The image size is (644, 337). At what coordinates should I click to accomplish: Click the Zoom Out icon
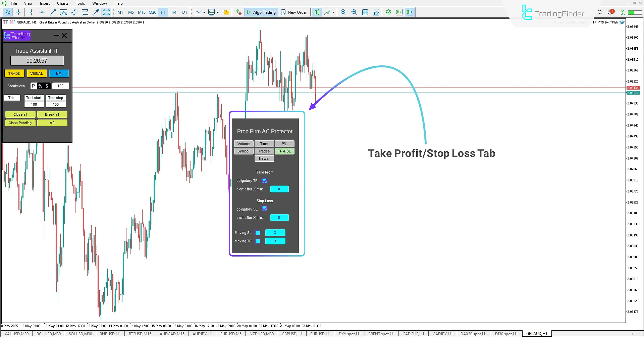pyautogui.click(x=354, y=12)
